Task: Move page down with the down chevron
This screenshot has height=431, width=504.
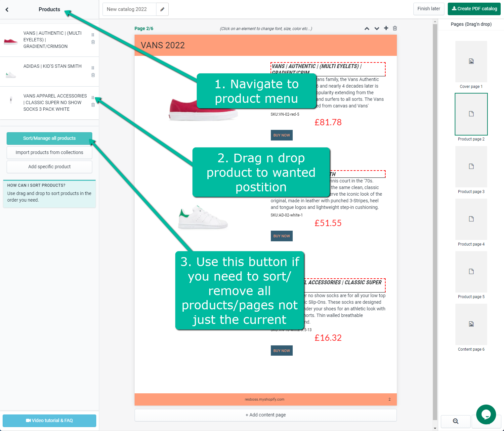Action: pyautogui.click(x=377, y=28)
